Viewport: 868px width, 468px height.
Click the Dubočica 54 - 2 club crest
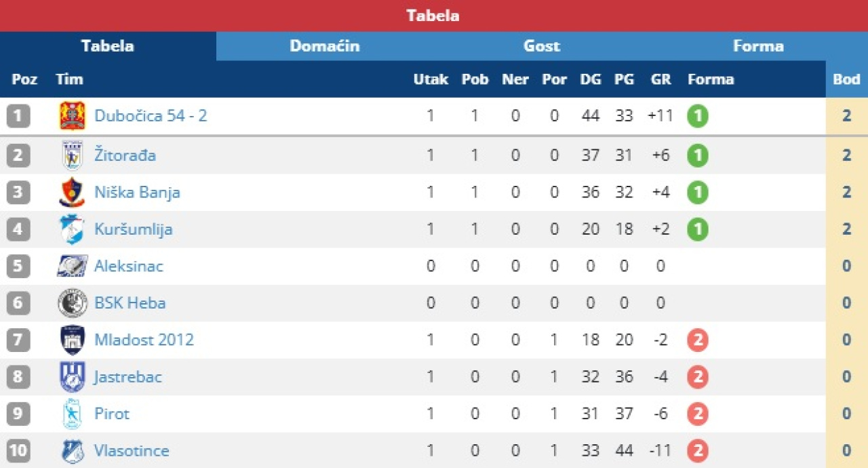coord(72,116)
